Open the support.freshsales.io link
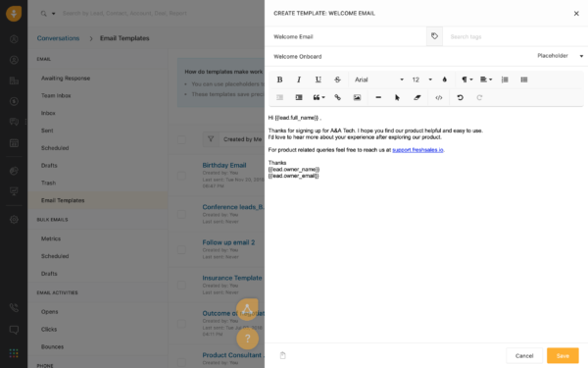 pos(417,150)
